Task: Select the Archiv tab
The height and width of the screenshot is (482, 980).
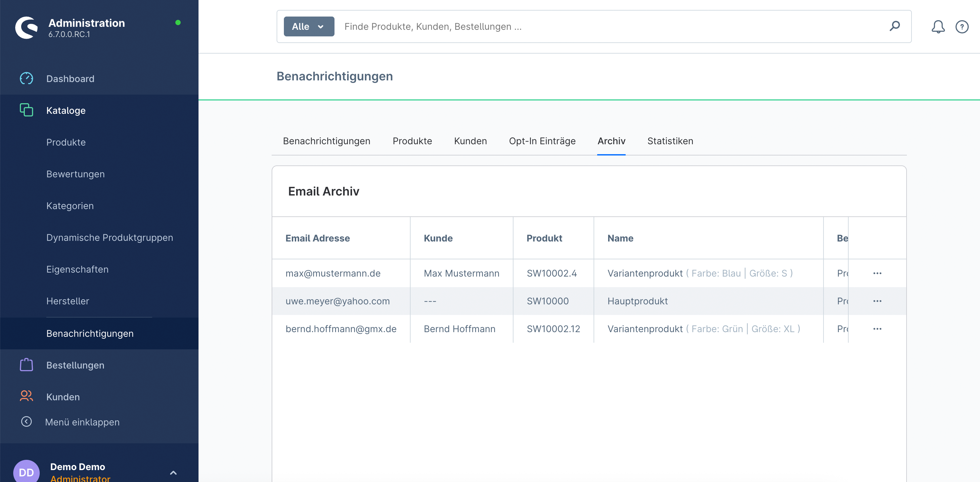Action: pyautogui.click(x=611, y=141)
